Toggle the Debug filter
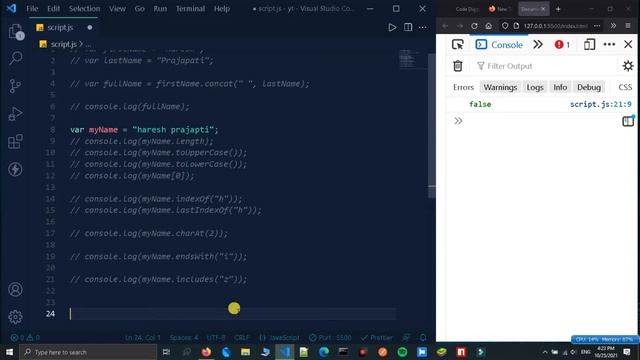This screenshot has height=360, width=640. tap(589, 87)
